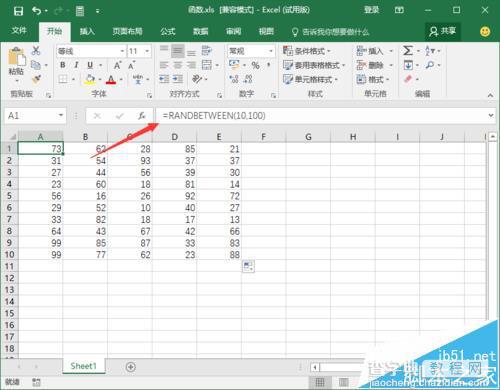Toggle Underline formatting
The width and height of the screenshot is (500, 390).
(x=90, y=65)
